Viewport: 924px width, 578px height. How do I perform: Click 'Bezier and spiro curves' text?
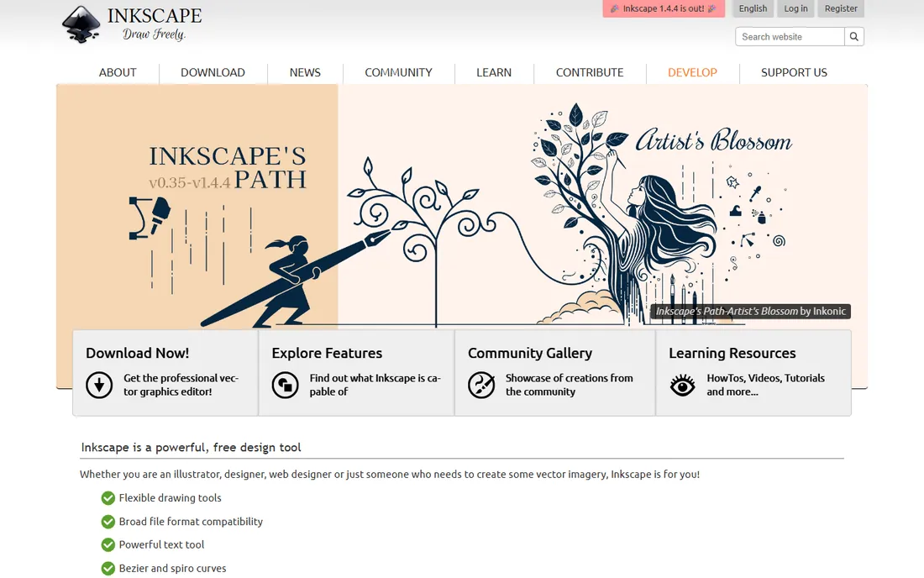[173, 569]
